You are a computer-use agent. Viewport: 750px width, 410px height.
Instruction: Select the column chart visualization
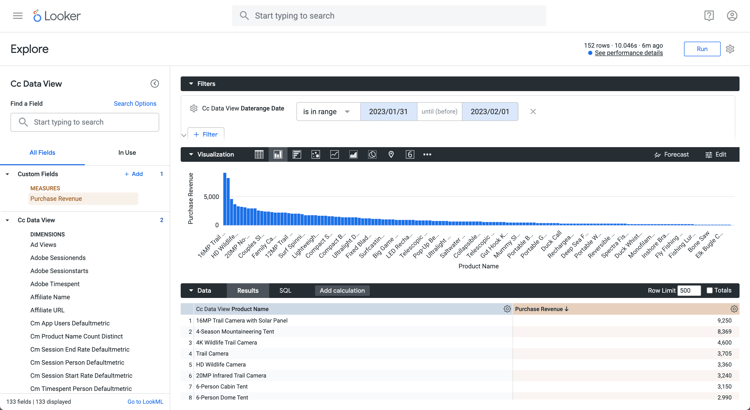pos(278,155)
